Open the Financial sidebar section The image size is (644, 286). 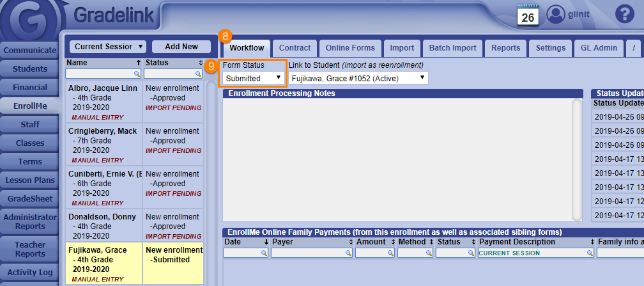click(31, 87)
